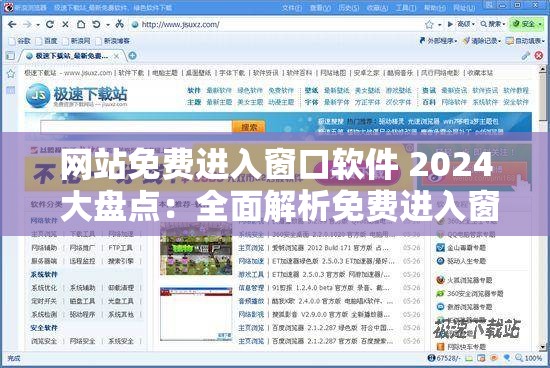Open the 帮助(H) menu
The height and width of the screenshot is (368, 550).
point(435,7)
